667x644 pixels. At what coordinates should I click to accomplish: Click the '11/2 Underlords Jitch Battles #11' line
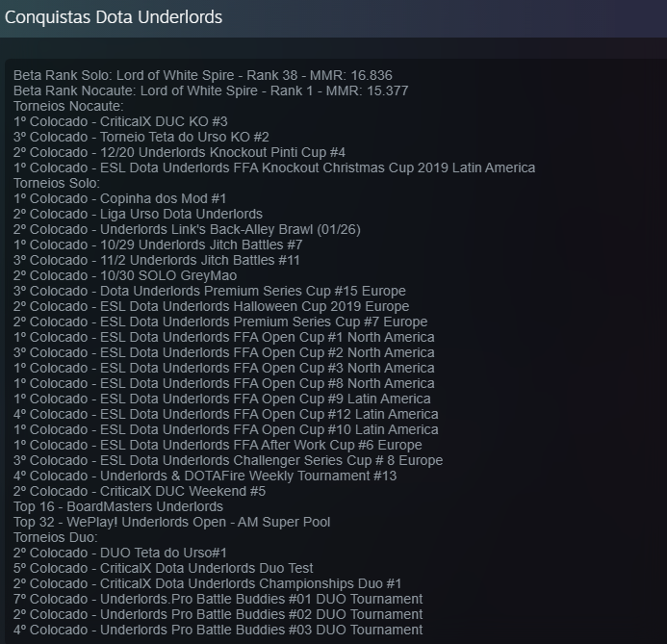(157, 260)
